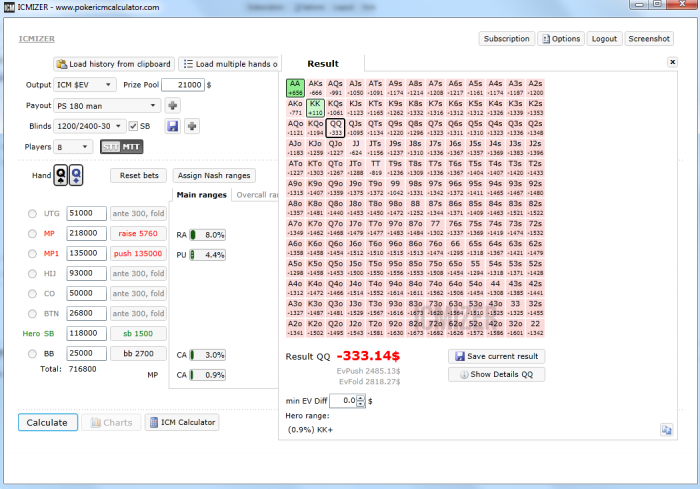Click the Hero SB stack field 118000
Image resolution: width=700 pixels, height=489 pixels.
(87, 333)
